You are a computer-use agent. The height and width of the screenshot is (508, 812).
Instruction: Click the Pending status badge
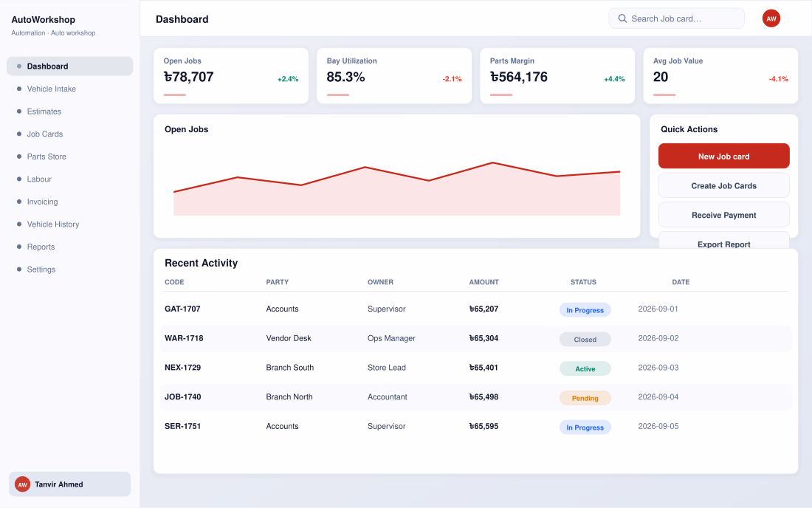point(585,398)
